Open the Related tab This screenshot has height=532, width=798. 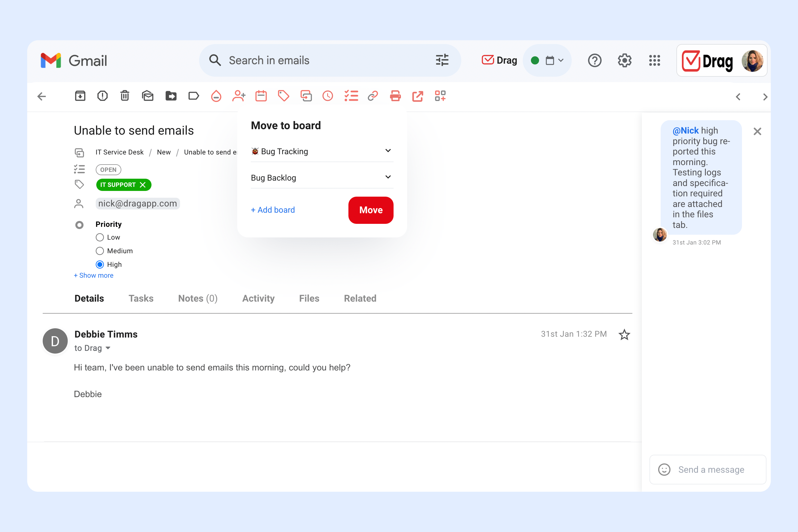pos(360,298)
